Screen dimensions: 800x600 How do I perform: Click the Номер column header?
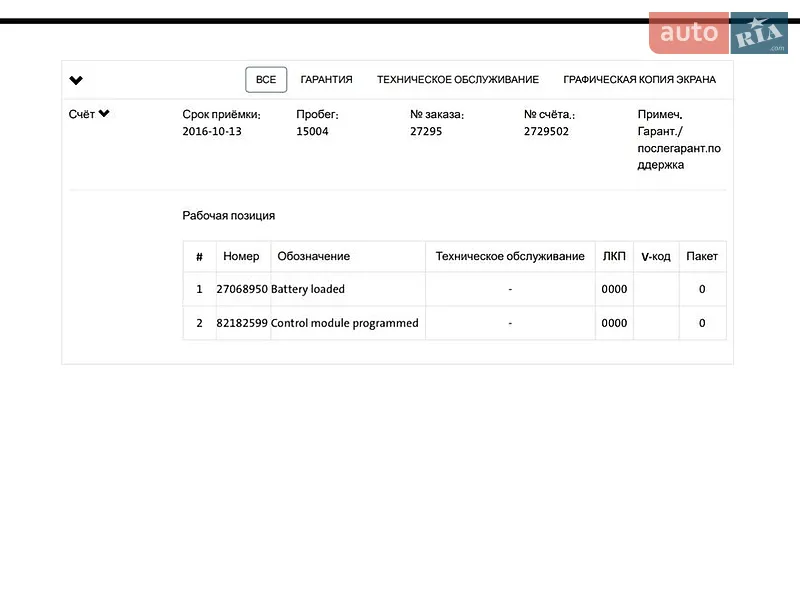[x=241, y=256]
